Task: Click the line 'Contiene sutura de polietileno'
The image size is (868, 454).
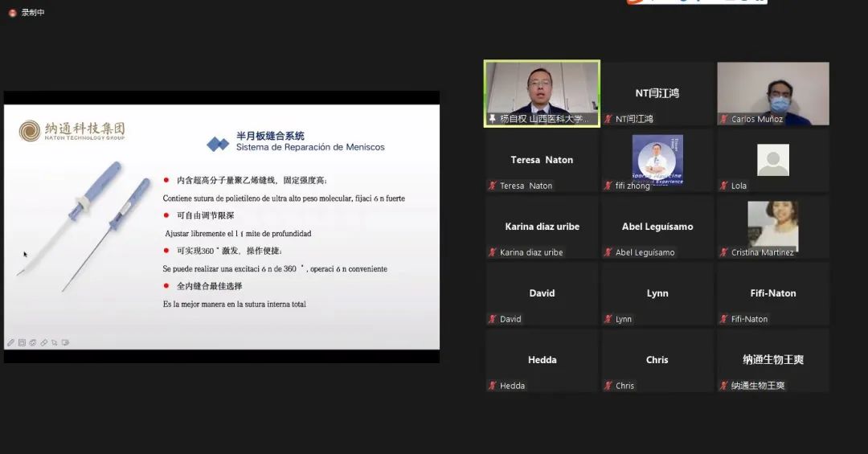Action: pyautogui.click(x=284, y=198)
